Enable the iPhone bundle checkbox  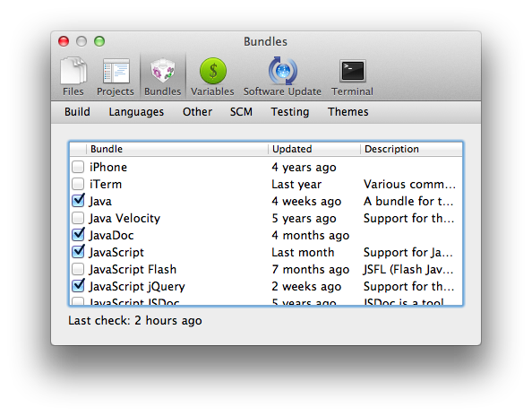tap(78, 167)
